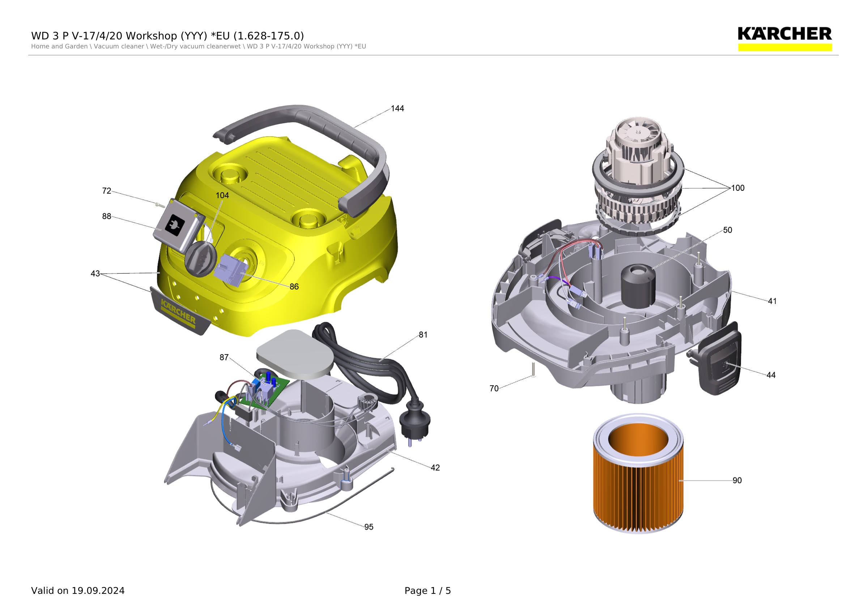Click the Kärcher logo in the header
Viewport: 868px width, 613px height.
click(x=785, y=39)
